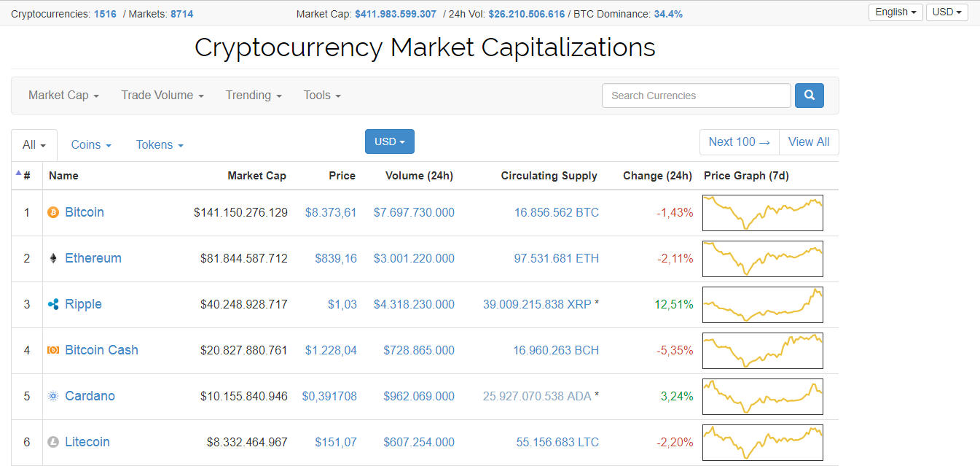Click the Cardano logo icon
This screenshot has width=980, height=466.
[52, 396]
